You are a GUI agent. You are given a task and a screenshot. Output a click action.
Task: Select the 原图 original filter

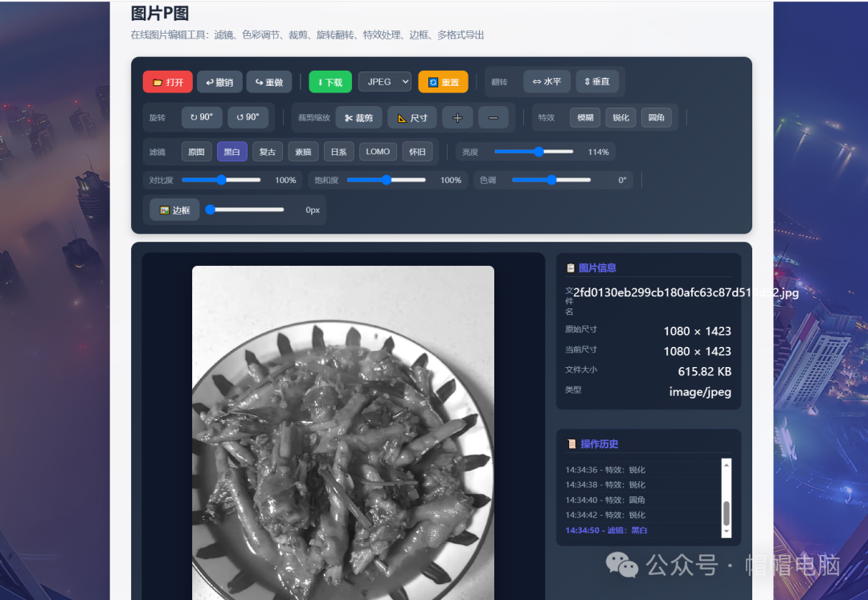[x=197, y=152]
